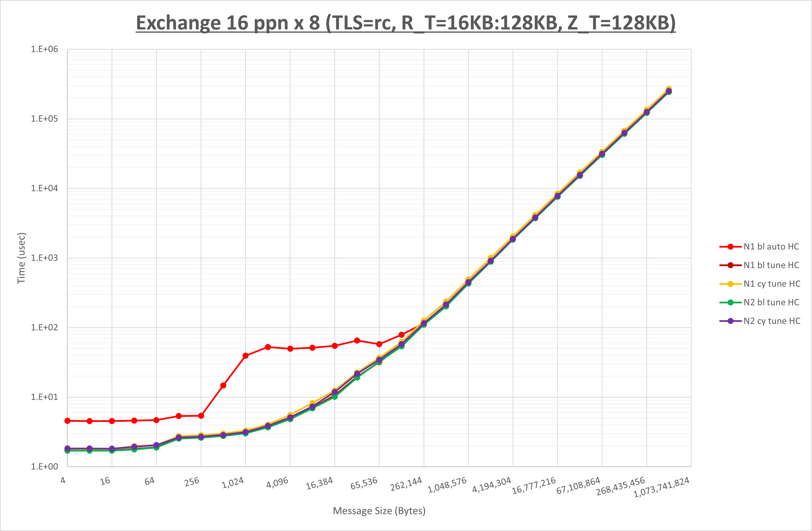Click the dark red marker for N1 bl tune HC
Image resolution: width=812 pixels, height=531 pixels.
click(x=731, y=265)
